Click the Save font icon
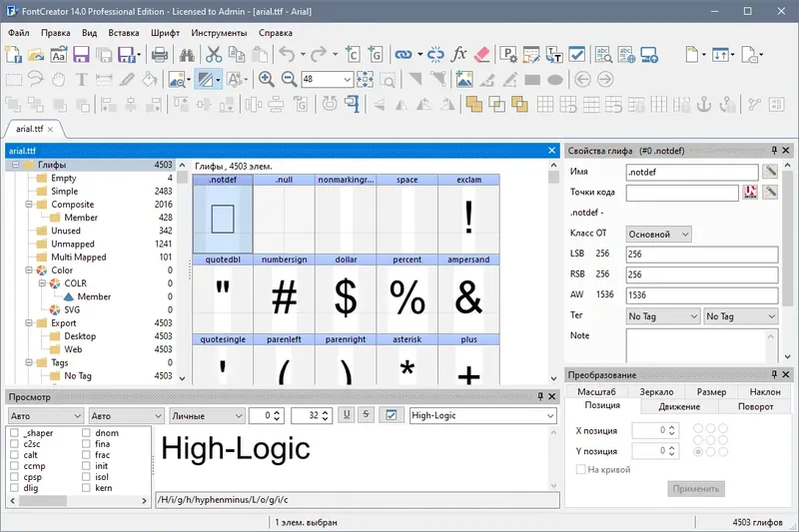Screen dimensions: 799x532 coord(81,55)
